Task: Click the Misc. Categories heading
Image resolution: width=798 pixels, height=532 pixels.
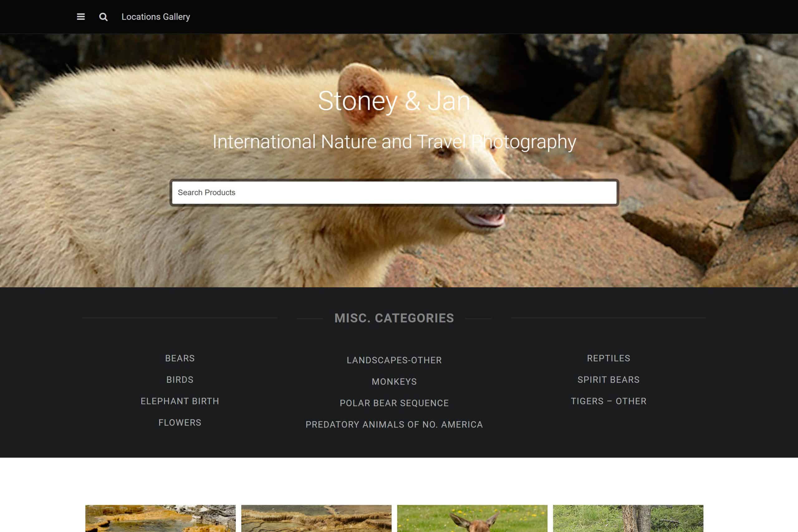Action: pyautogui.click(x=394, y=318)
